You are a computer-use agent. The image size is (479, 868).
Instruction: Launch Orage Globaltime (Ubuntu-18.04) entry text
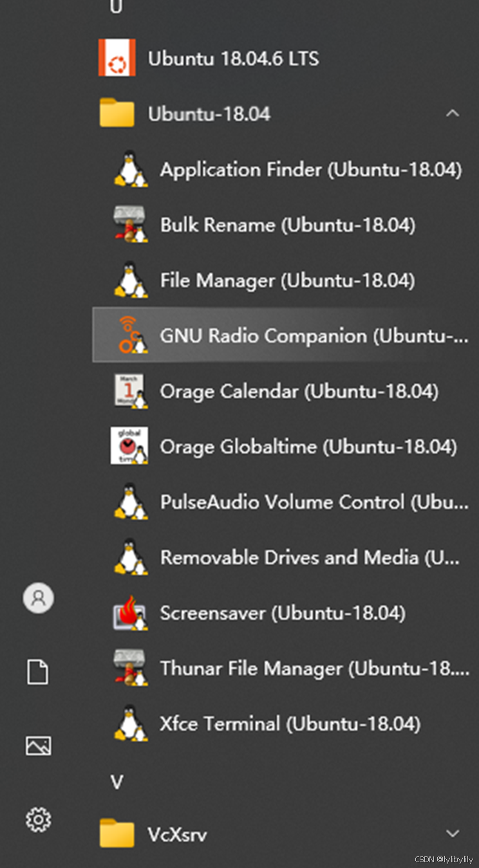pyautogui.click(x=308, y=447)
